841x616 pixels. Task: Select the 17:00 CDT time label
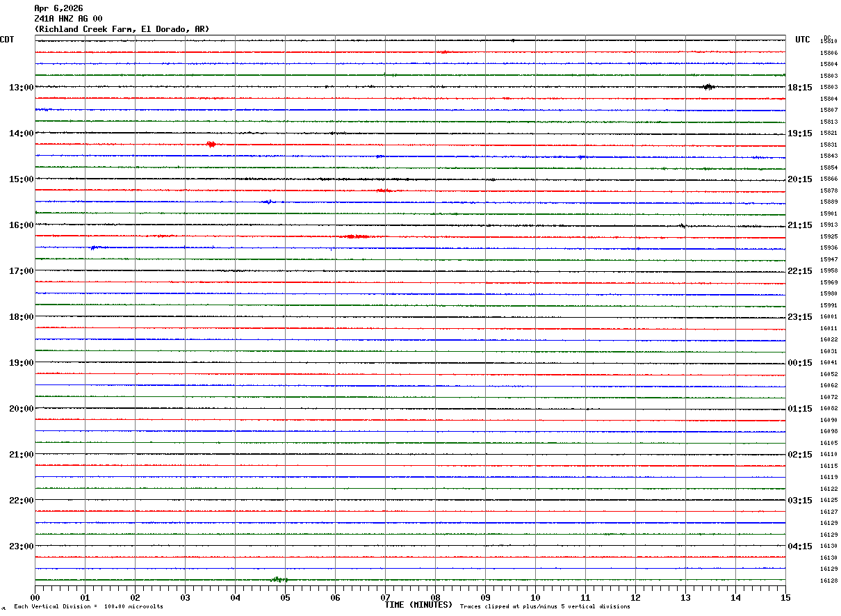[22, 271]
